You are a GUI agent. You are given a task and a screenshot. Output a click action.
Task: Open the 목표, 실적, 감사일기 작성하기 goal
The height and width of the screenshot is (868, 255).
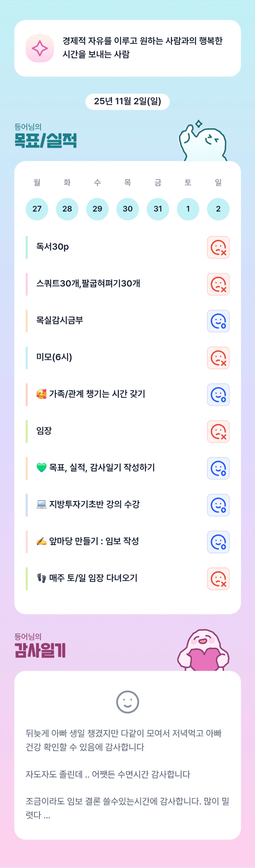click(x=102, y=467)
